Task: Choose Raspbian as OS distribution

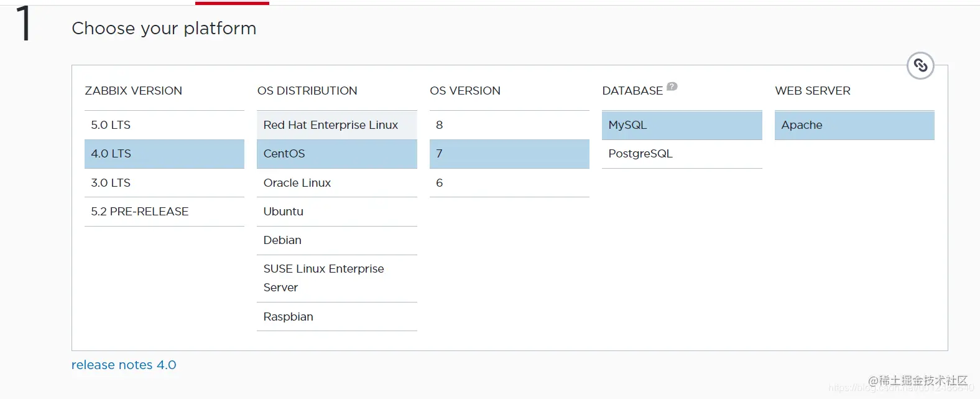Action: pyautogui.click(x=337, y=317)
